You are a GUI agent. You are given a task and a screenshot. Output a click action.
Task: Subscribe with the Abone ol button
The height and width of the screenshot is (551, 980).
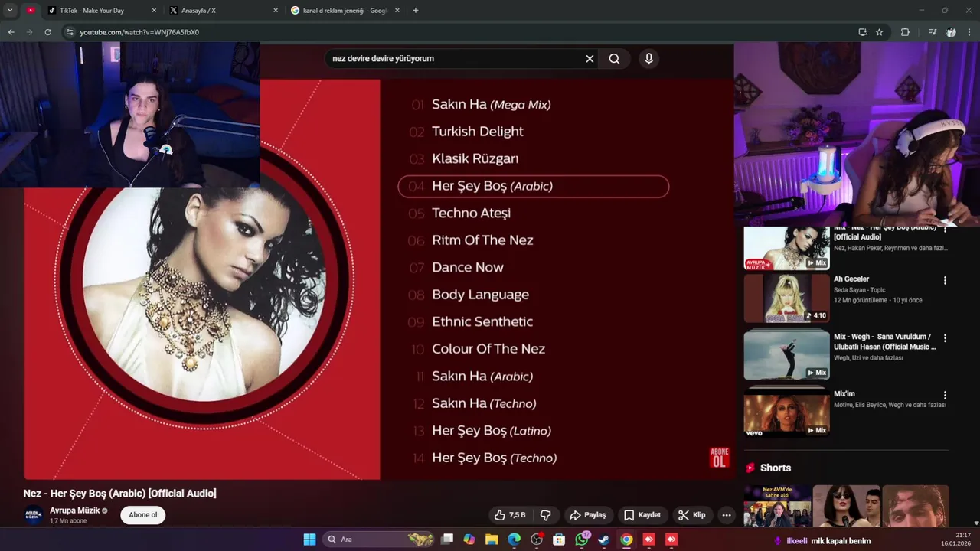[143, 515]
